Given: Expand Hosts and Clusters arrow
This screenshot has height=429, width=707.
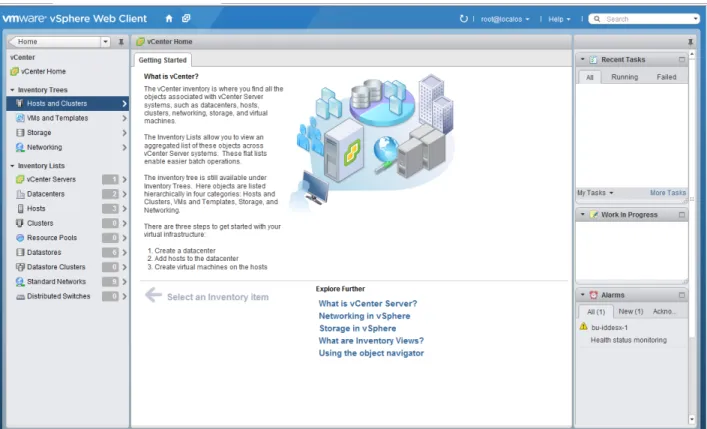Looking at the screenshot, I should (x=124, y=103).
